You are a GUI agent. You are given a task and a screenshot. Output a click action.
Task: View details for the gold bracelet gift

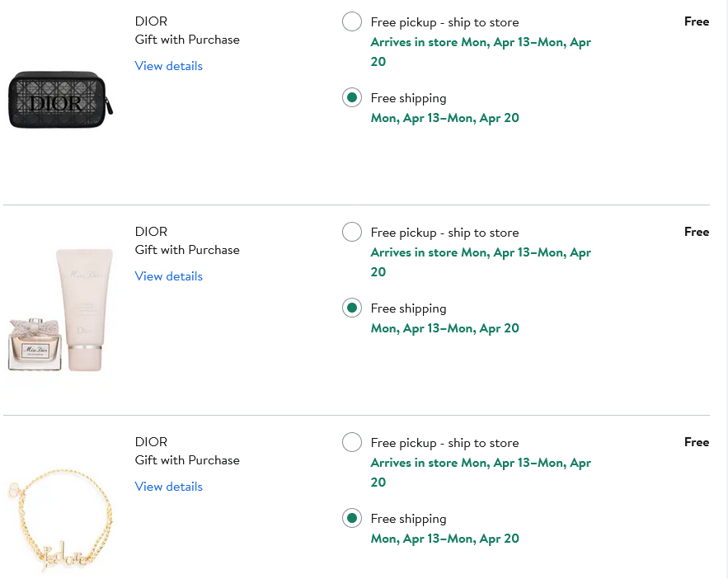(x=168, y=487)
